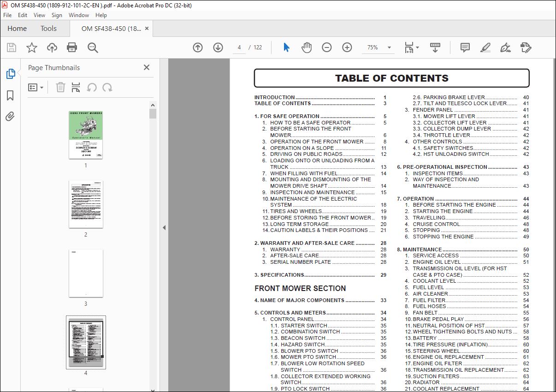Expand thumbnail options menu dropdown
This screenshot has width=556, height=392.
pyautogui.click(x=36, y=87)
